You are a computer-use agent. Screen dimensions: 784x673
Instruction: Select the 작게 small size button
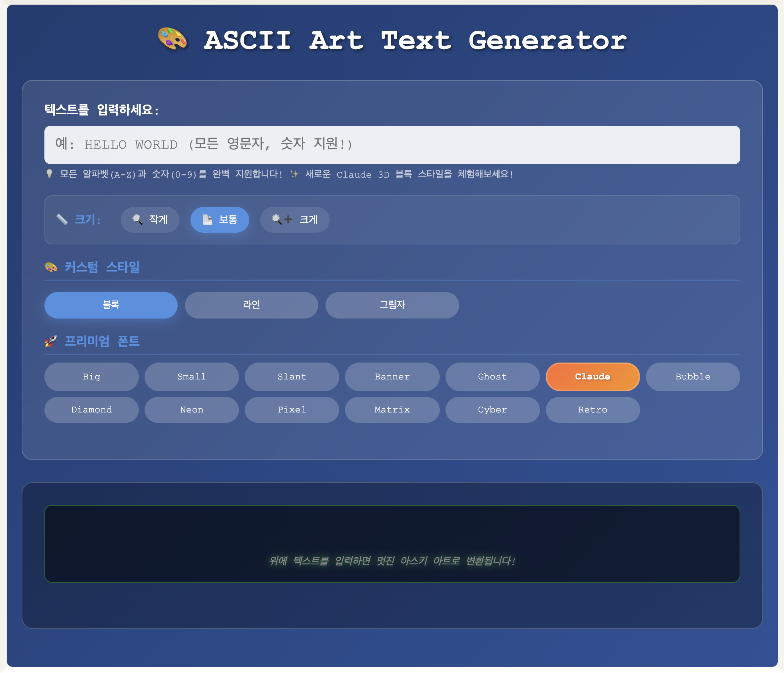(150, 220)
